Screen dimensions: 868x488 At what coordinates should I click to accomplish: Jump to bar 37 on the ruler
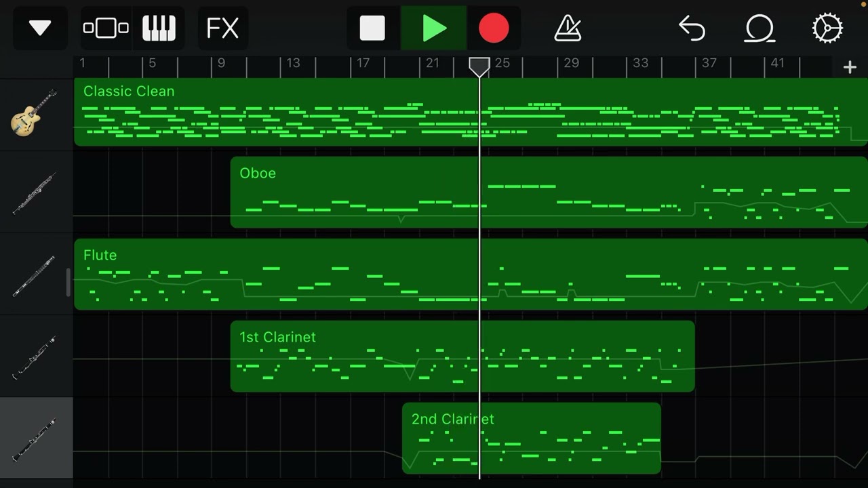pos(709,63)
